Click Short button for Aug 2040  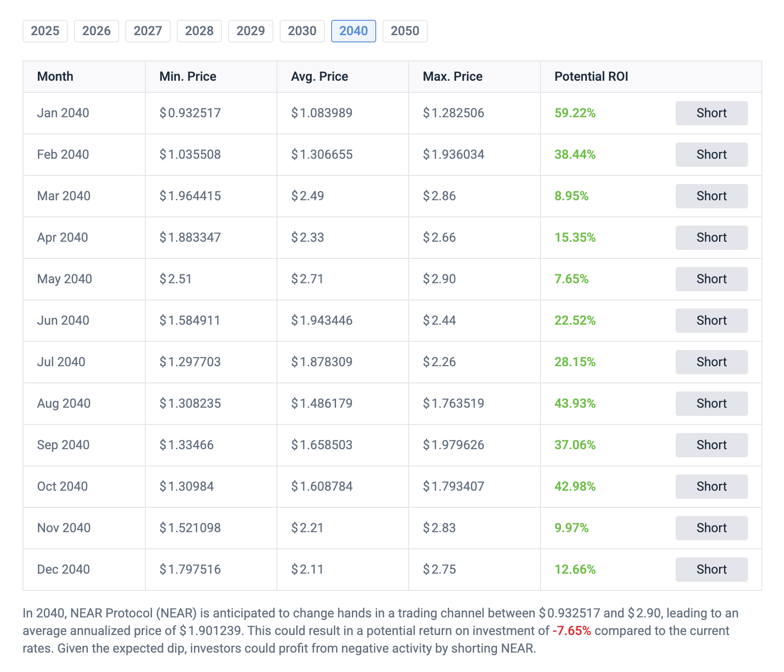711,404
